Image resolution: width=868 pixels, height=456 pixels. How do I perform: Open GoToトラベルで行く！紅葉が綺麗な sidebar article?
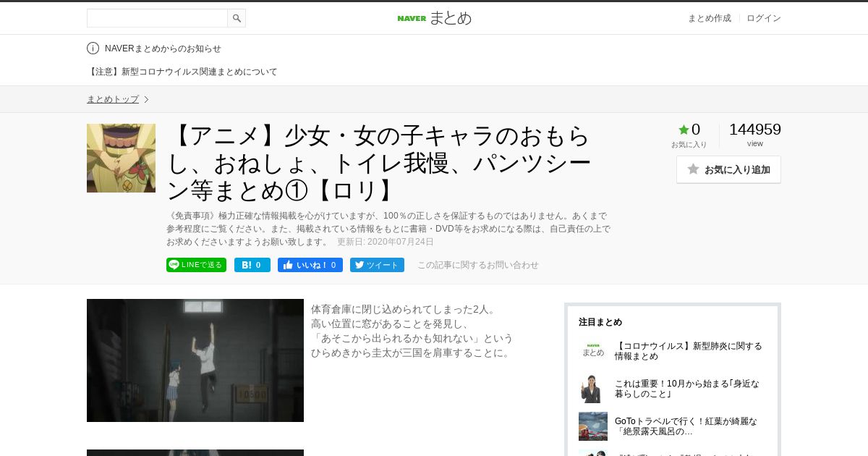(687, 426)
